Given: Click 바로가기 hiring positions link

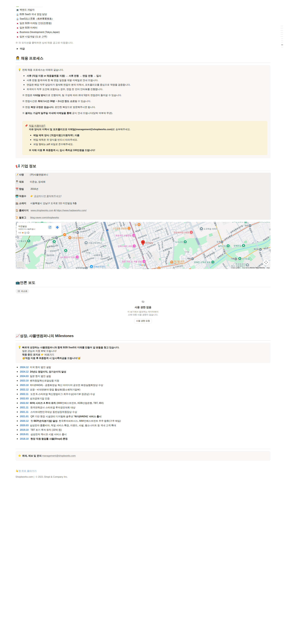Looking at the screenshot, I should 49,354.
